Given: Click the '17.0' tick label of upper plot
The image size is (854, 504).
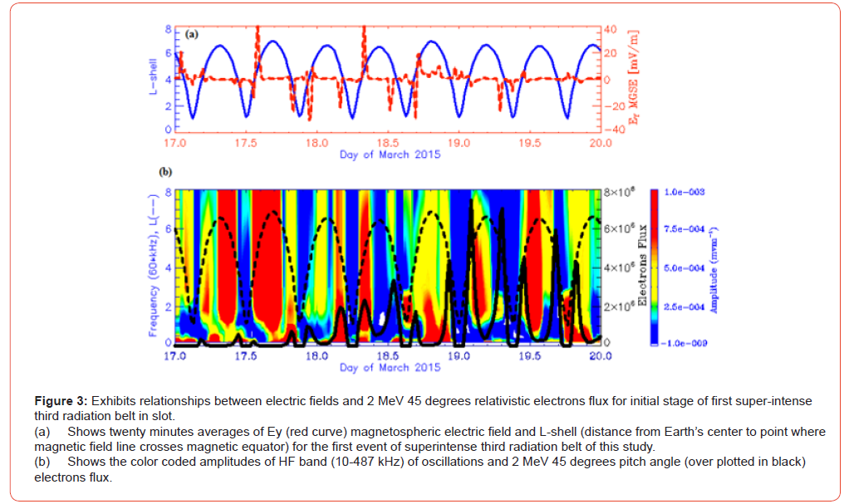Looking at the screenshot, I should (x=174, y=143).
